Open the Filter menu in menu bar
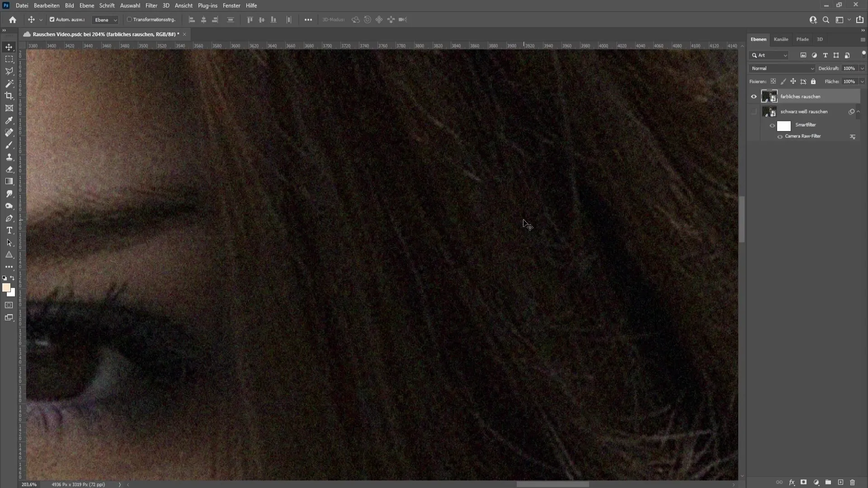Viewport: 868px width, 488px height. coord(150,5)
